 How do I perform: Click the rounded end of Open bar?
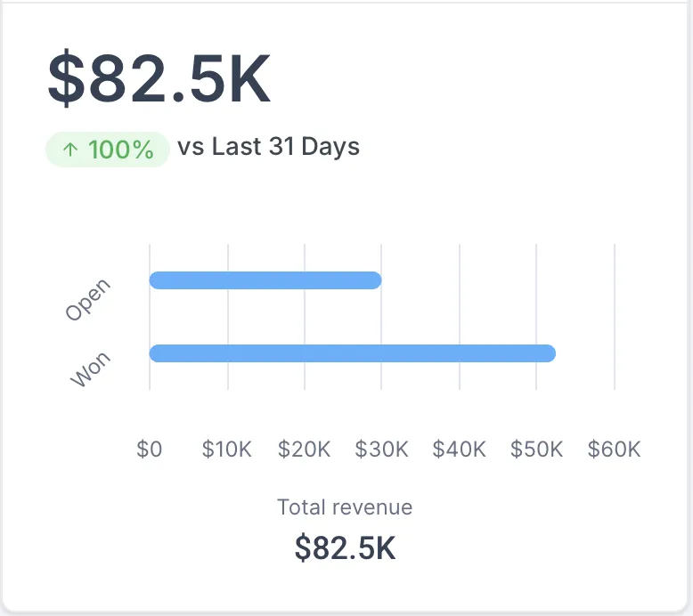click(375, 280)
